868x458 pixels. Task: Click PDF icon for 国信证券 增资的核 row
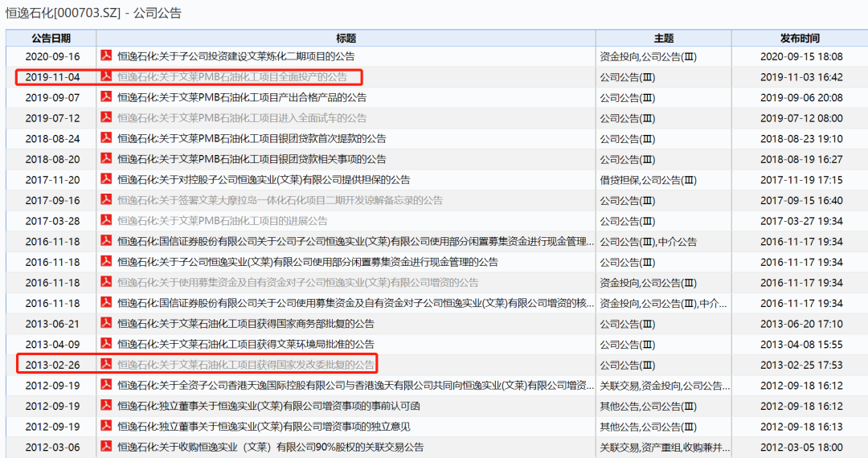tap(106, 303)
